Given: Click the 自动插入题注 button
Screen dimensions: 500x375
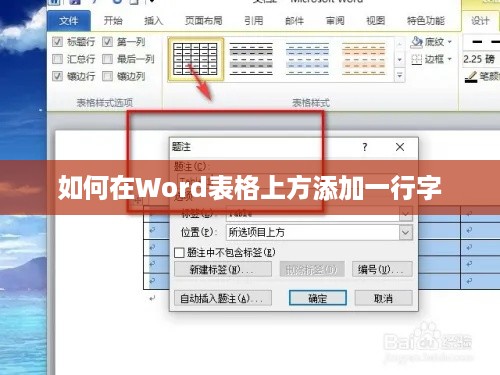Looking at the screenshot, I should [x=223, y=298].
